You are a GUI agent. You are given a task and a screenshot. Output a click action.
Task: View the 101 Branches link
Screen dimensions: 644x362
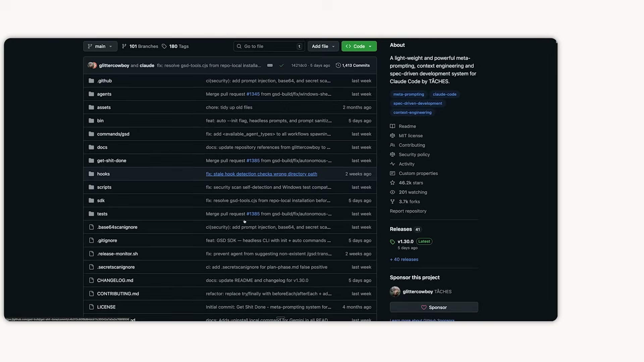pyautogui.click(x=140, y=46)
